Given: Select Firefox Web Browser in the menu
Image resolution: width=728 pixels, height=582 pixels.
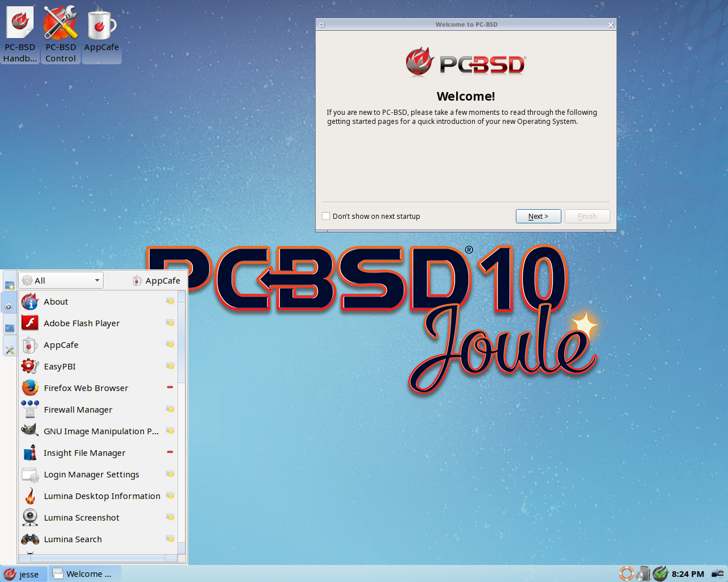Looking at the screenshot, I should 85,388.
